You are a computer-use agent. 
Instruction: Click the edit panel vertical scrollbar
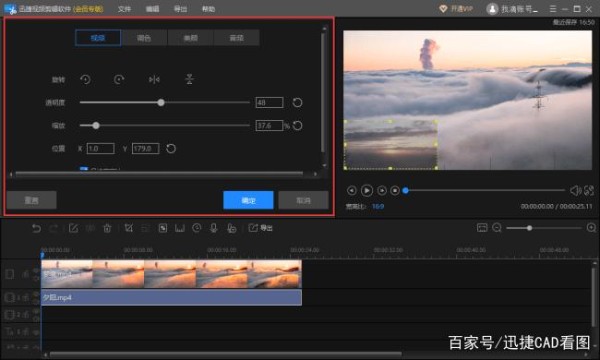[x=324, y=92]
